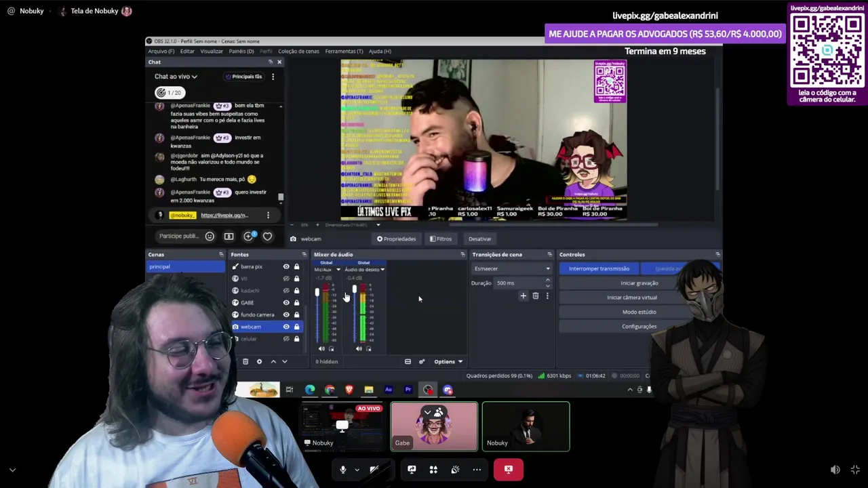Screen dimensions: 868x488
Task: Open advanced audio properties gears icon
Action: coord(421,361)
